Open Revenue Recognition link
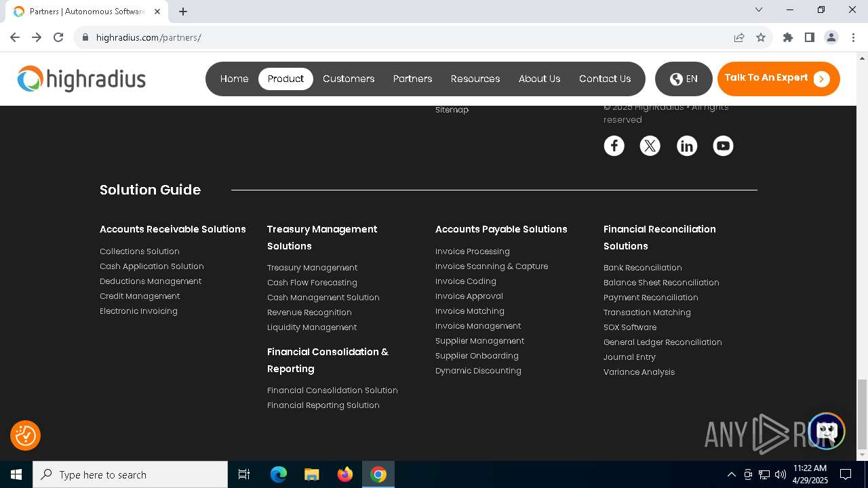This screenshot has height=488, width=868. tap(309, 312)
